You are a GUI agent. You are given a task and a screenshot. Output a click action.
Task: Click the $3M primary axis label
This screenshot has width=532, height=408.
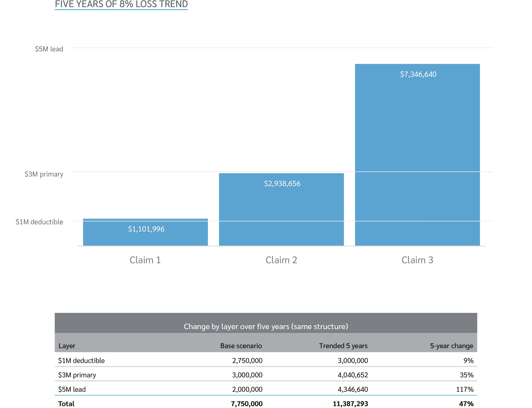click(x=44, y=174)
